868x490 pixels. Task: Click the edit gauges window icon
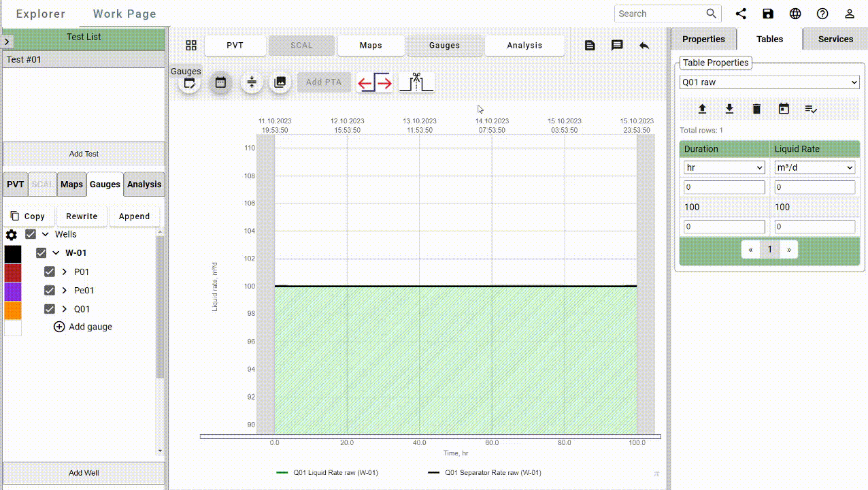[190, 83]
